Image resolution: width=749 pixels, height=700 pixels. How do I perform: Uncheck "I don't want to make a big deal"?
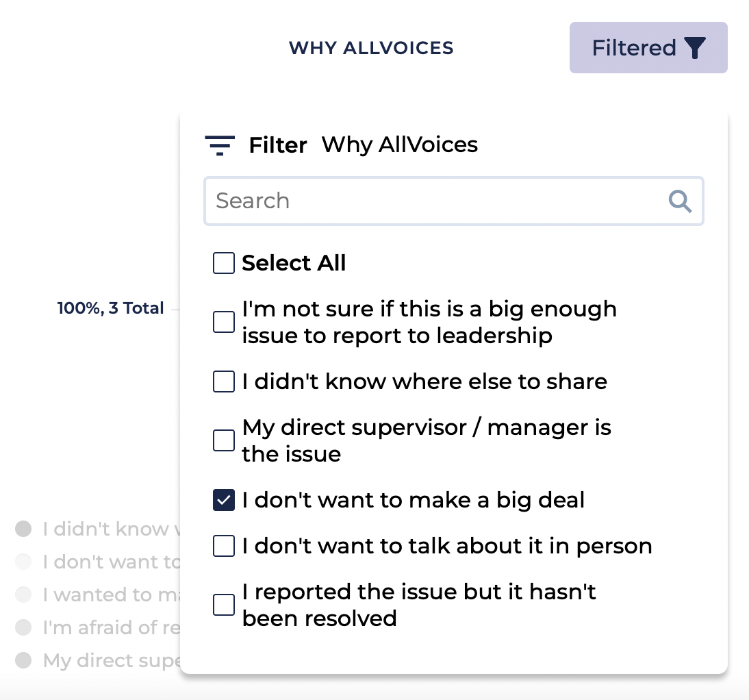point(224,500)
